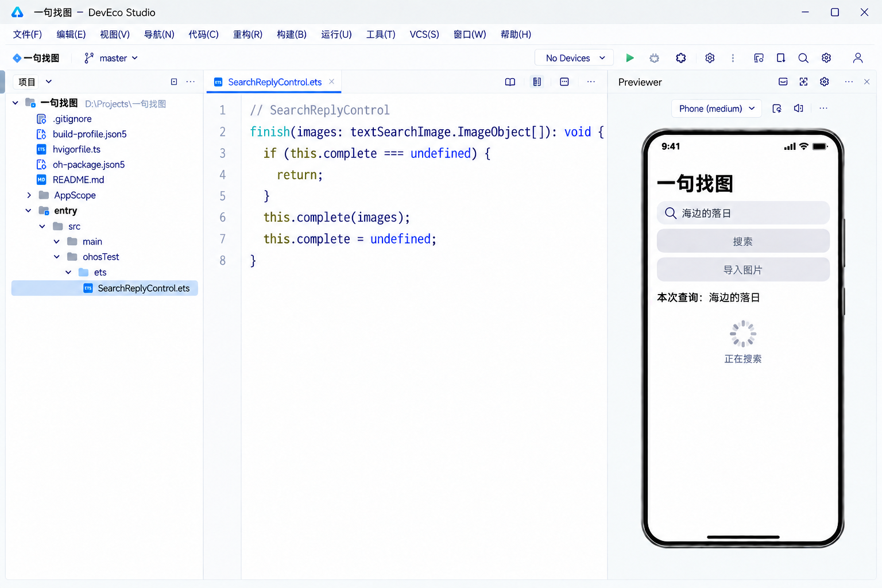Open the 工具(T) menu
Image resolution: width=882 pixels, height=588 pixels.
click(381, 34)
